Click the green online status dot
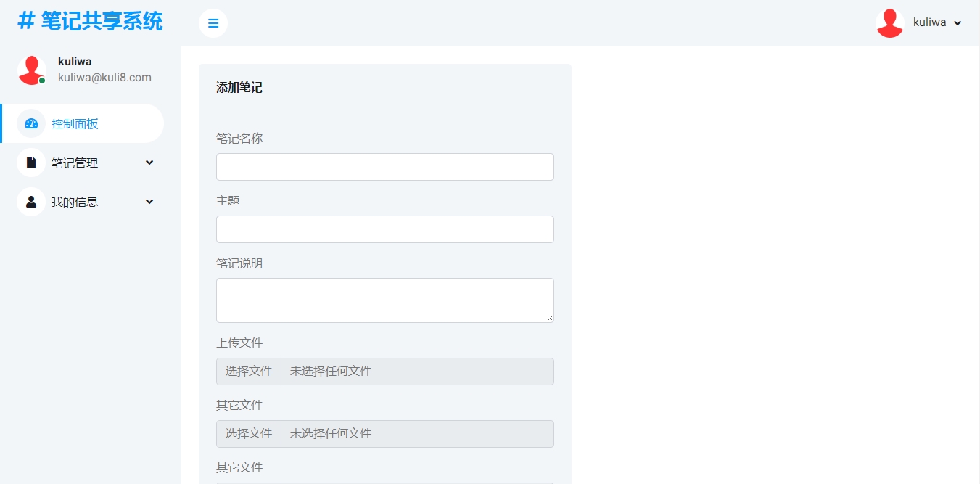This screenshot has width=980, height=484. click(42, 81)
